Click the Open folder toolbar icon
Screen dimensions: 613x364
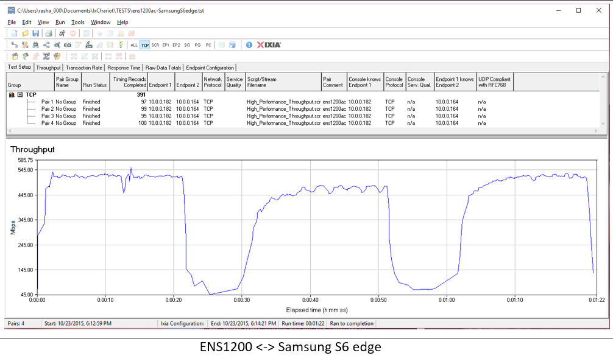coord(25,33)
